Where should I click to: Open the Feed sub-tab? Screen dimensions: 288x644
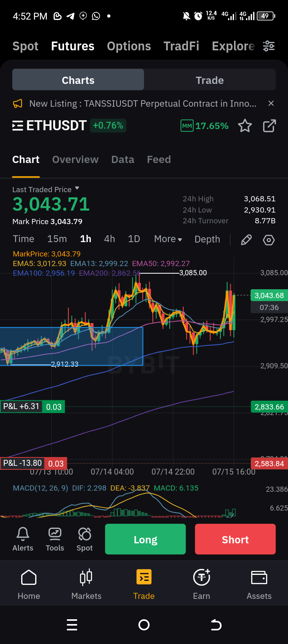click(159, 159)
